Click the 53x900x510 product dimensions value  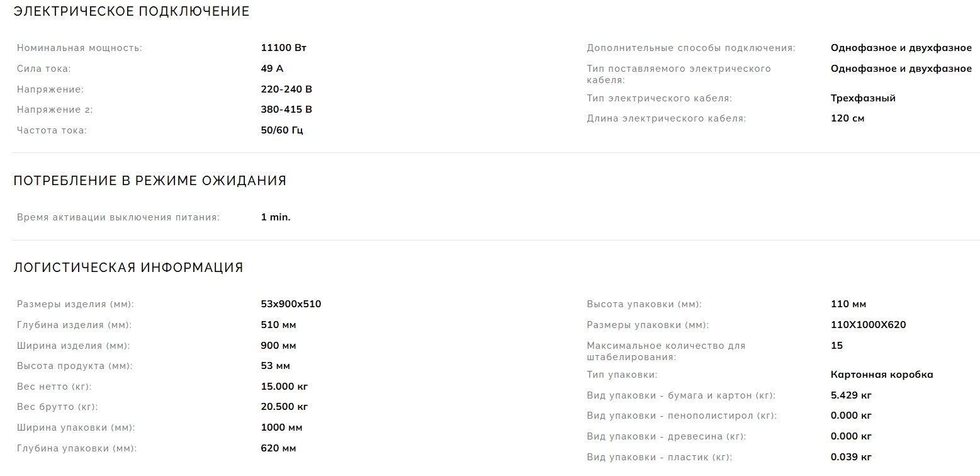click(291, 304)
